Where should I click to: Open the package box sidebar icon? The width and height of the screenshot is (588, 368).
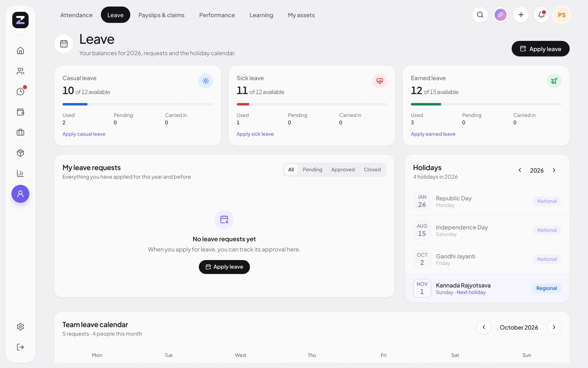point(20,153)
